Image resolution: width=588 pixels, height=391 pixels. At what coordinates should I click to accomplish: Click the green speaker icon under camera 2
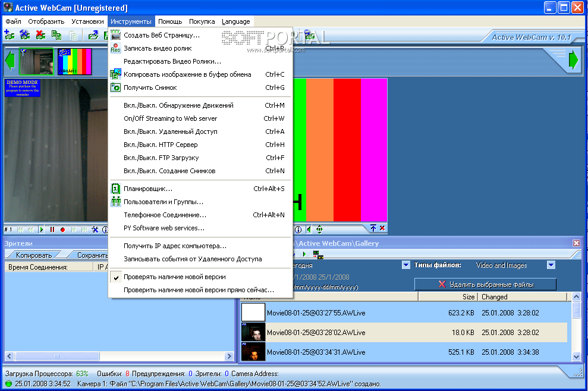click(309, 229)
